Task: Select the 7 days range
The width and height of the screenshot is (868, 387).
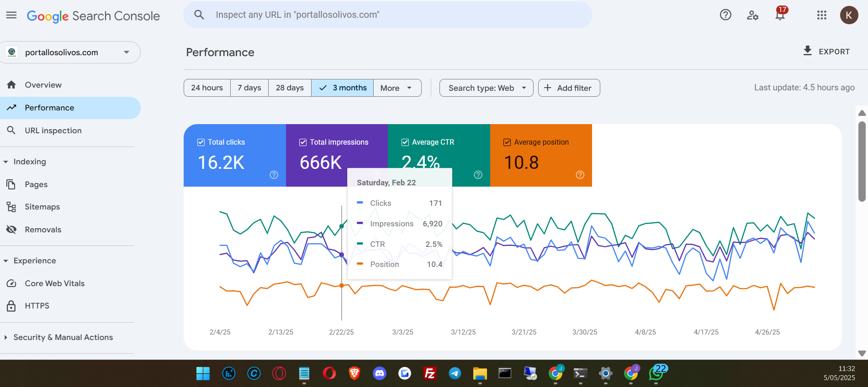Action: pos(249,88)
